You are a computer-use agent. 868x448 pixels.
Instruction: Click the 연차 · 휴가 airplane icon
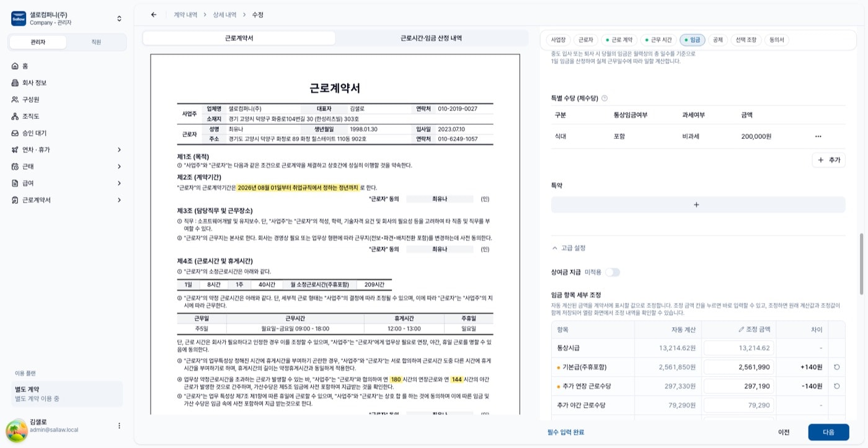click(15, 149)
